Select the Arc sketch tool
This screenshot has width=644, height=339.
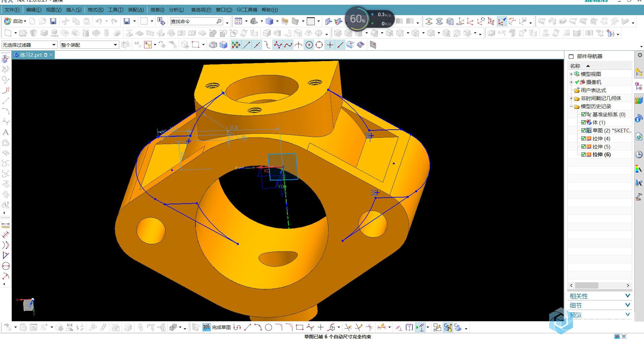pyautogui.click(x=258, y=327)
